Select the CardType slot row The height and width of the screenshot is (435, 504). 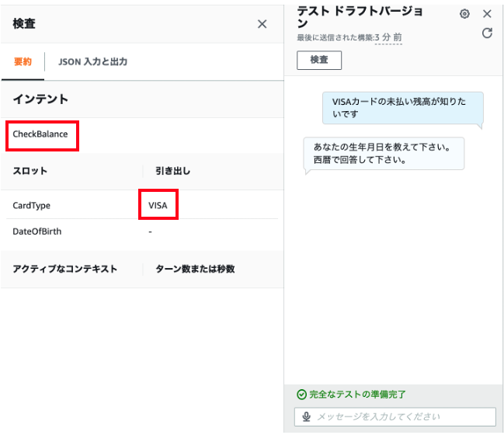click(x=142, y=205)
